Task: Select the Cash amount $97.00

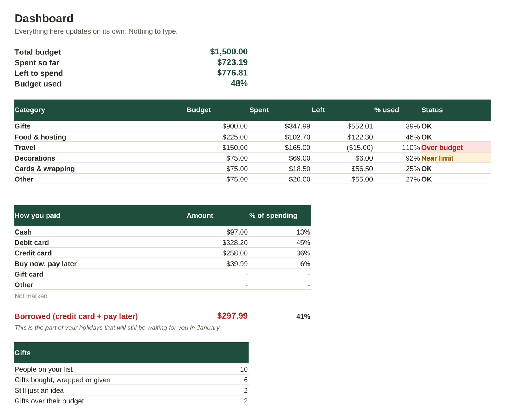Action: (237, 232)
